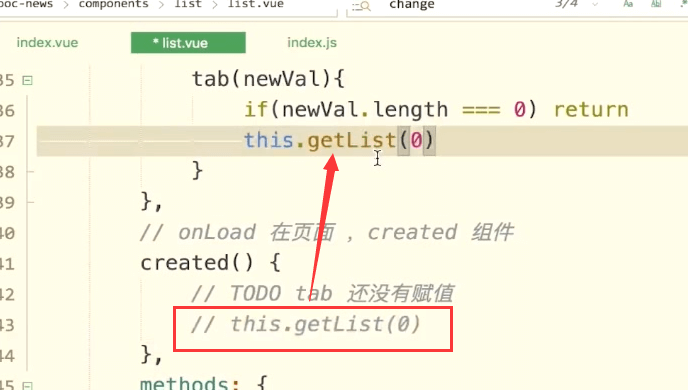Image resolution: width=688 pixels, height=390 pixels.
Task: Click the "3/4" search match counter
Action: [x=566, y=4]
